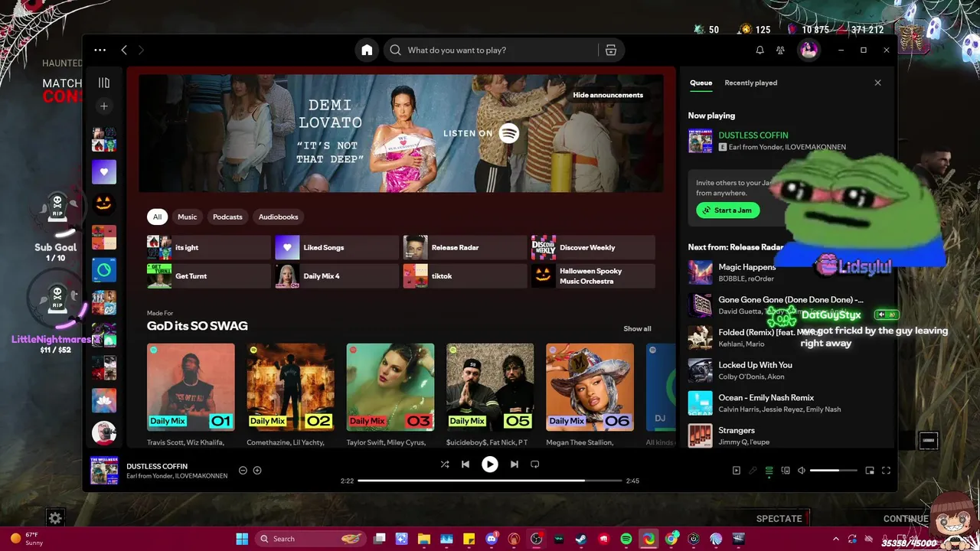The height and width of the screenshot is (551, 980).
Task: Create a playlist with the plus icon in sidebar
Action: (x=104, y=106)
